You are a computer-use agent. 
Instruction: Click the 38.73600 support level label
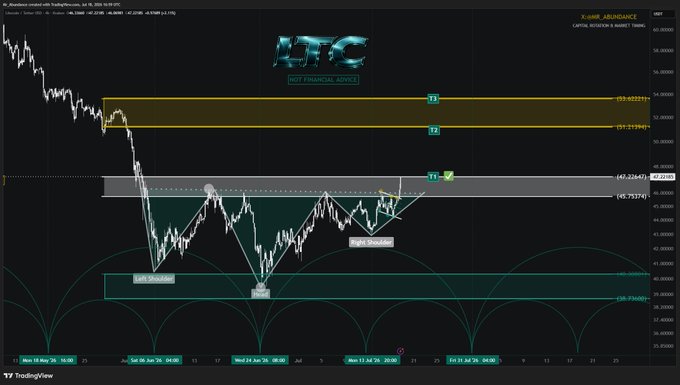click(631, 299)
